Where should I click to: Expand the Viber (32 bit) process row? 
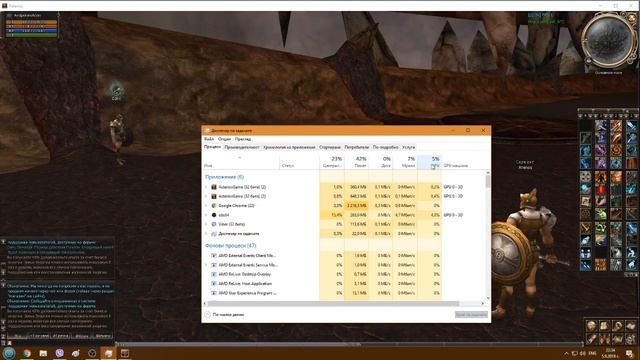pos(207,224)
